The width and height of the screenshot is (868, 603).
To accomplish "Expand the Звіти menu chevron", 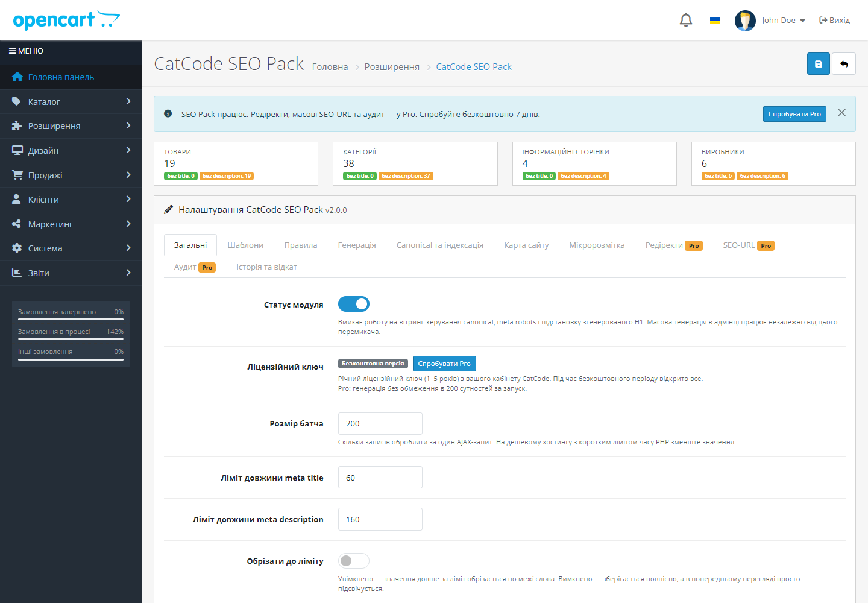I will (x=128, y=273).
